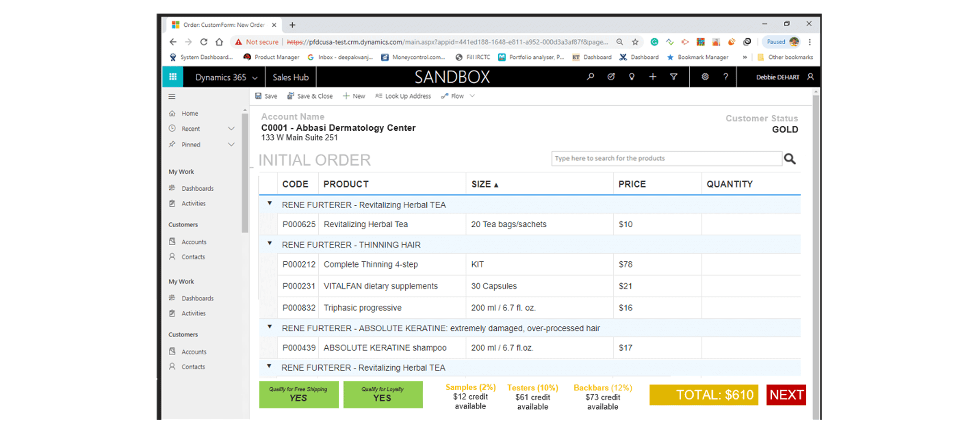
Task: Collapse the bottom Revitalizing Herbal TEA group
Action: pos(269,367)
